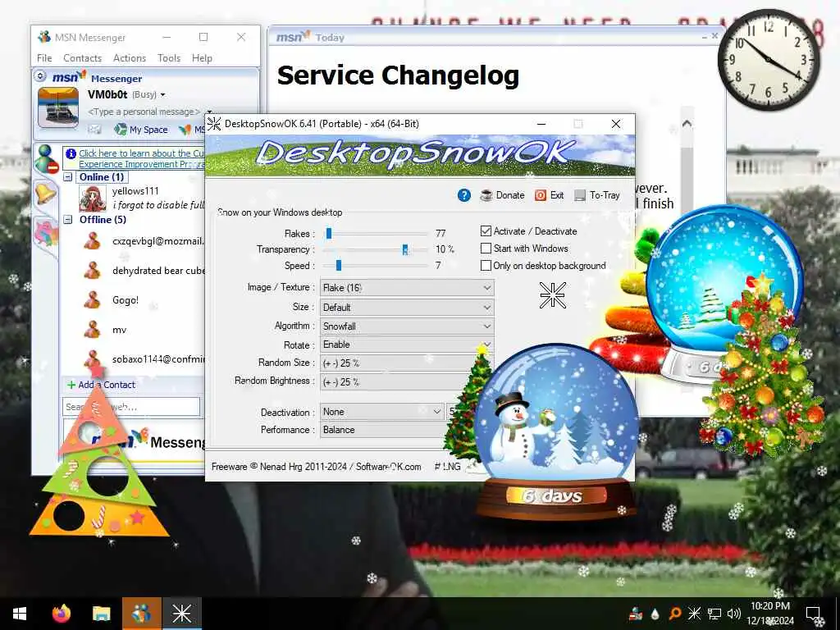Click the Speed slider handle
Viewport: 840px width, 630px height.
tap(339, 265)
